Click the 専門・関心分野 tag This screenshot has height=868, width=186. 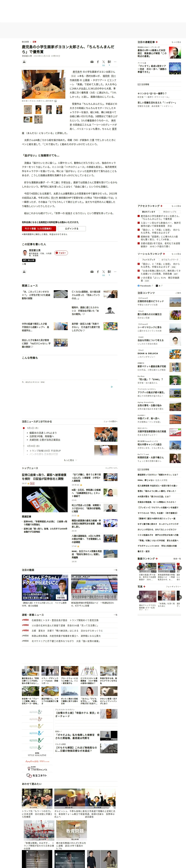[x=29, y=260]
